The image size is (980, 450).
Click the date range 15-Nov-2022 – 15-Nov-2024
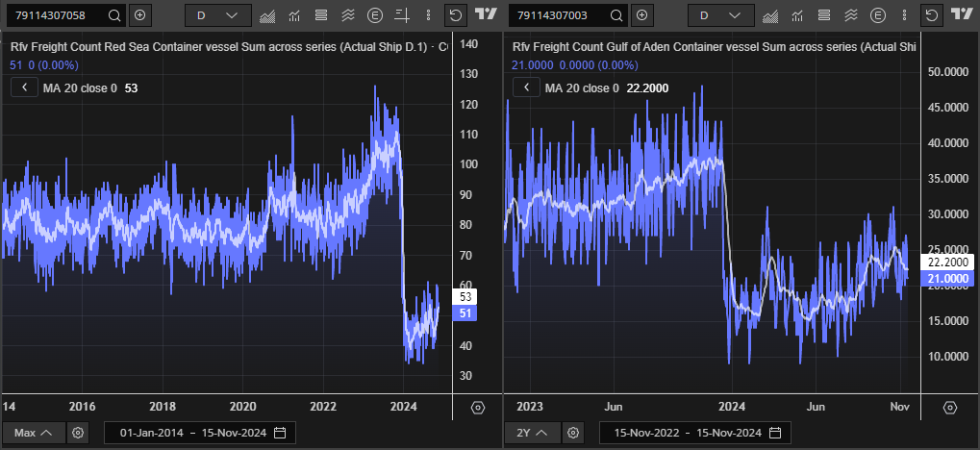694,433
